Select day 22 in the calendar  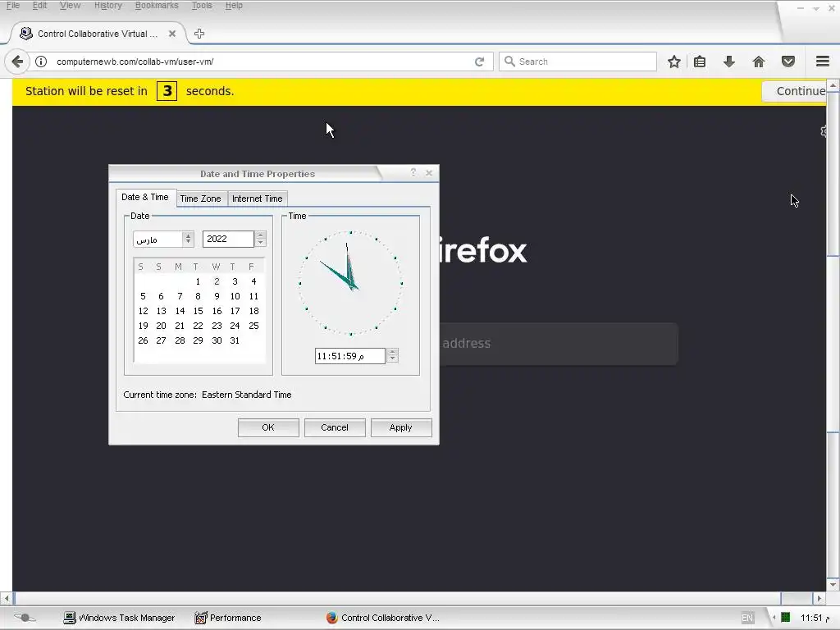(x=199, y=326)
